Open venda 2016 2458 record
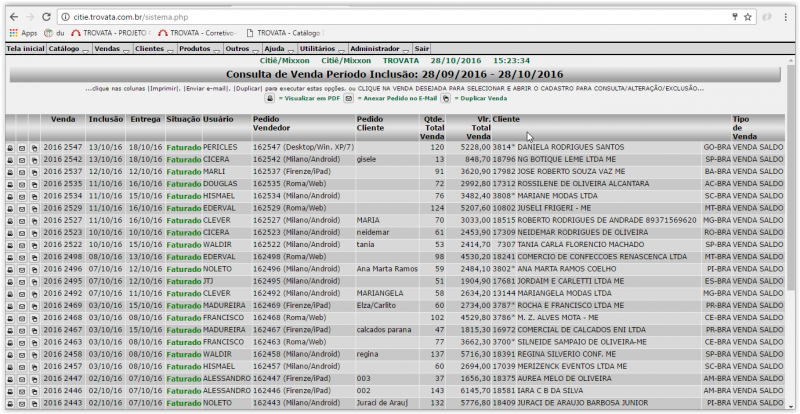 [x=63, y=355]
